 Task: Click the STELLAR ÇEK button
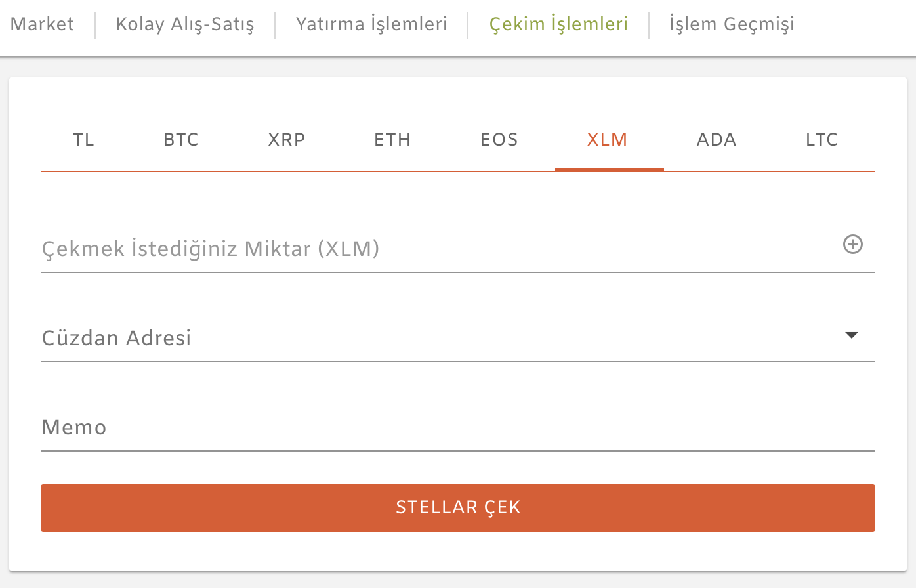coord(458,507)
